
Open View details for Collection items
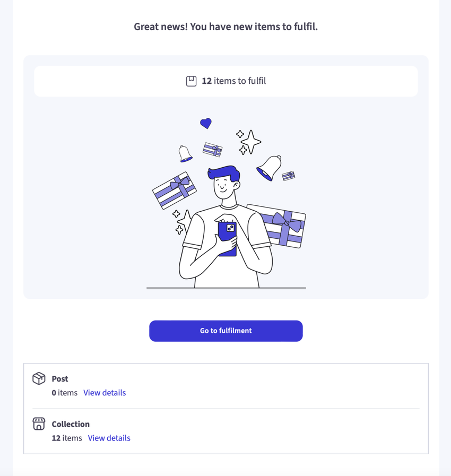pyautogui.click(x=109, y=438)
